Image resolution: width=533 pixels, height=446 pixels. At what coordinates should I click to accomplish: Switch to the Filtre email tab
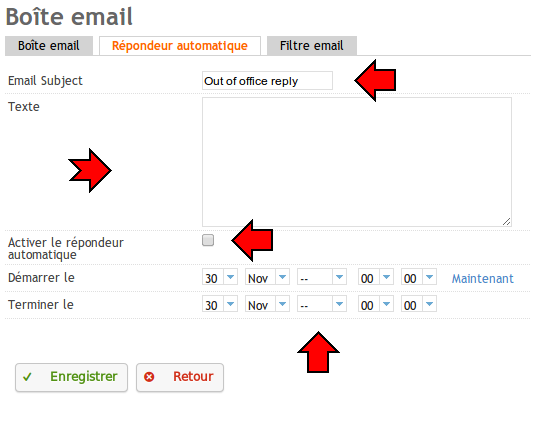point(312,46)
